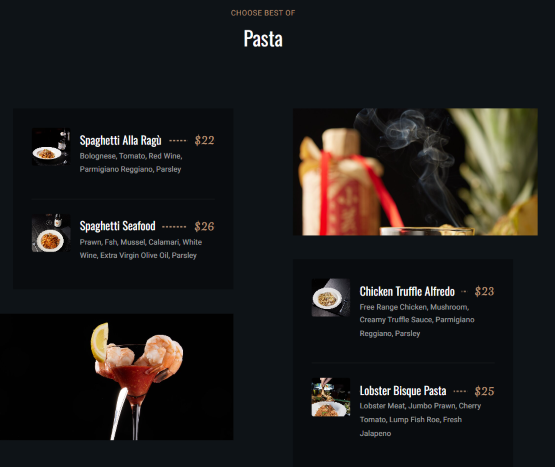Click the Spaghetti Seafood dish thumbnail
The width and height of the screenshot is (555, 467).
pos(51,233)
